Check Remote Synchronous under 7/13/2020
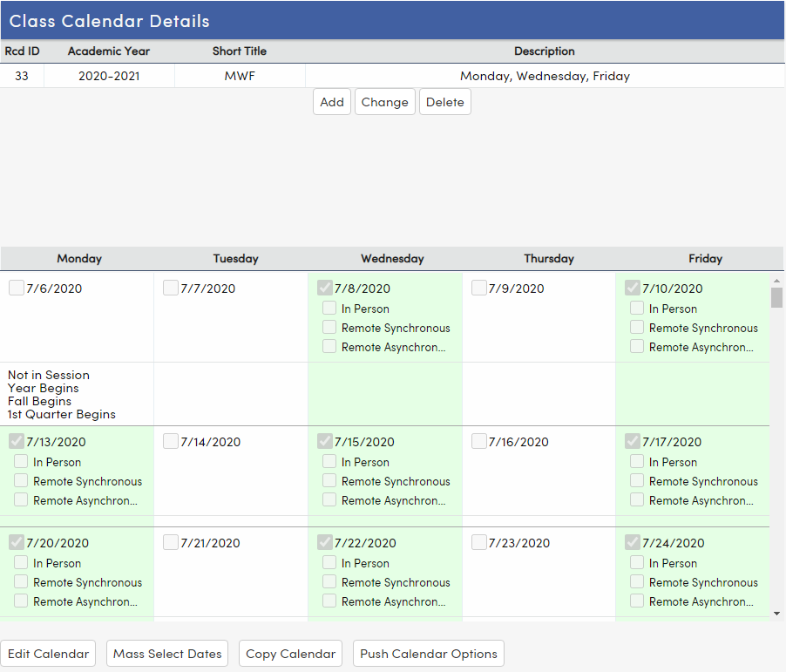 tap(21, 480)
